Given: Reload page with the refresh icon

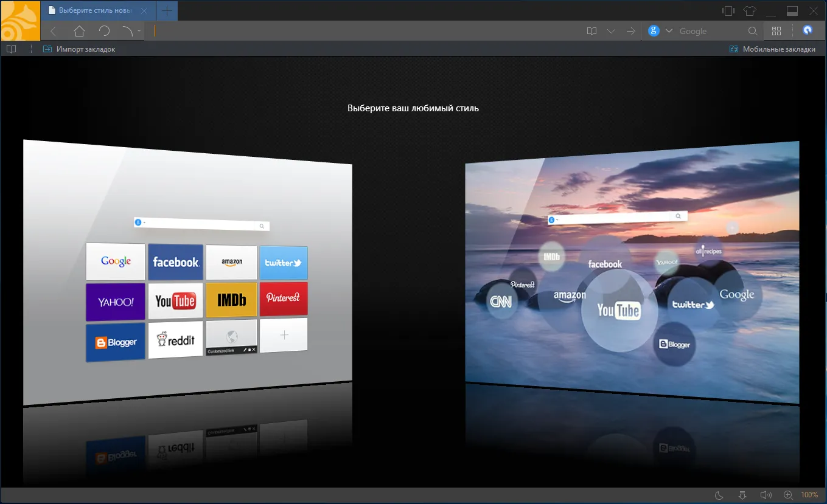Looking at the screenshot, I should point(104,31).
